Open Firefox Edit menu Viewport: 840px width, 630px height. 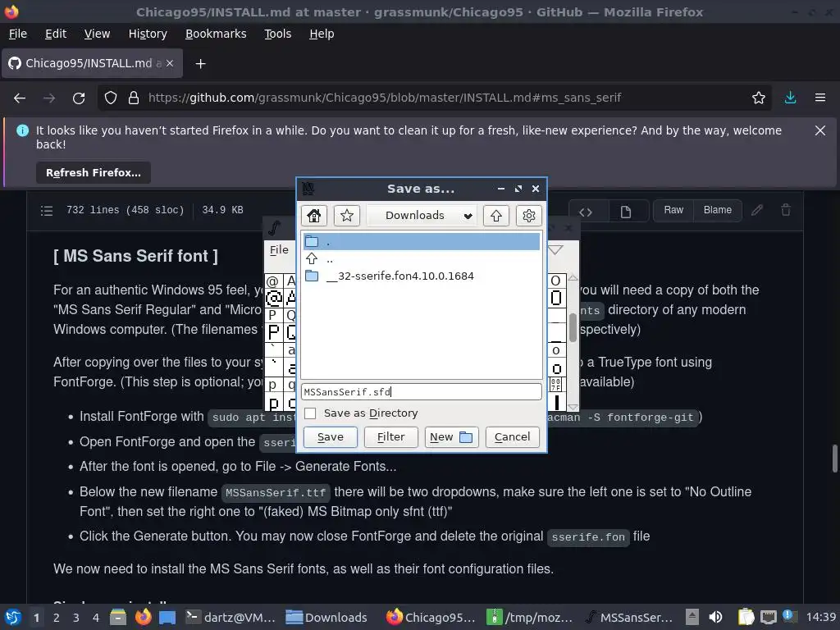[56, 34]
